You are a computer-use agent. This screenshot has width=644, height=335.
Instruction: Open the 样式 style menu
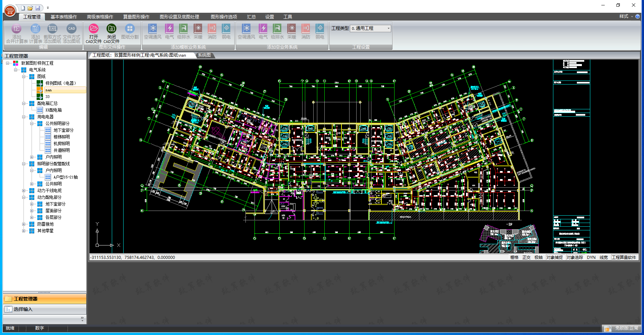(x=626, y=16)
